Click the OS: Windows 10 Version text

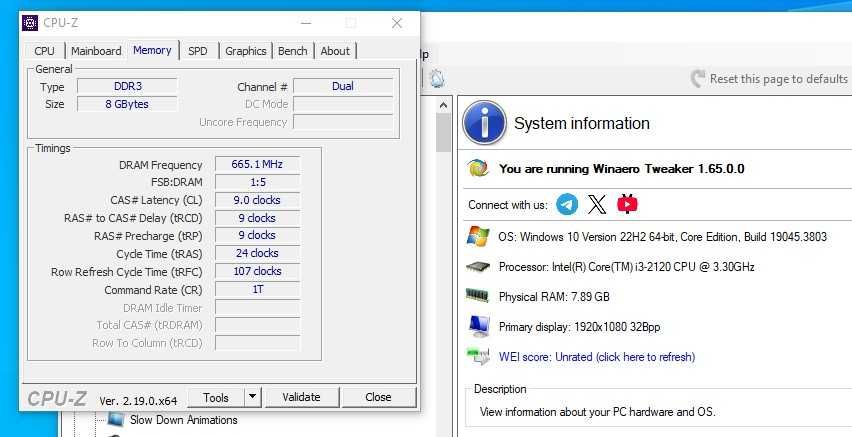click(662, 237)
